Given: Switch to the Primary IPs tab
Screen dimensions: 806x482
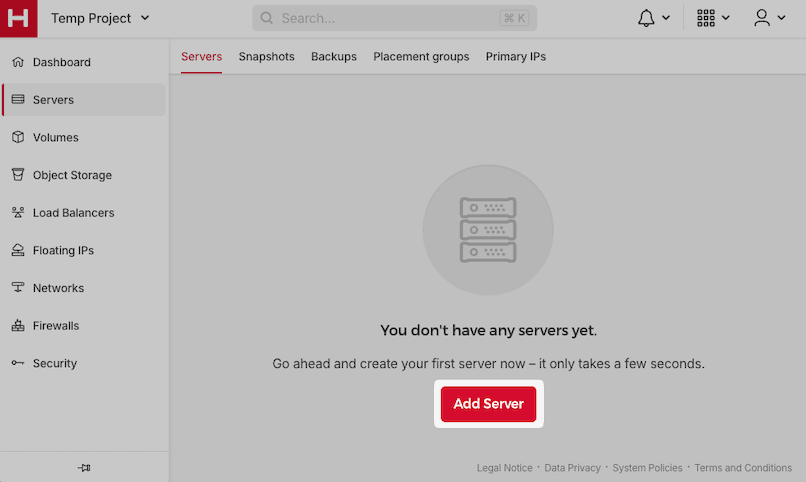Looking at the screenshot, I should point(516,57).
